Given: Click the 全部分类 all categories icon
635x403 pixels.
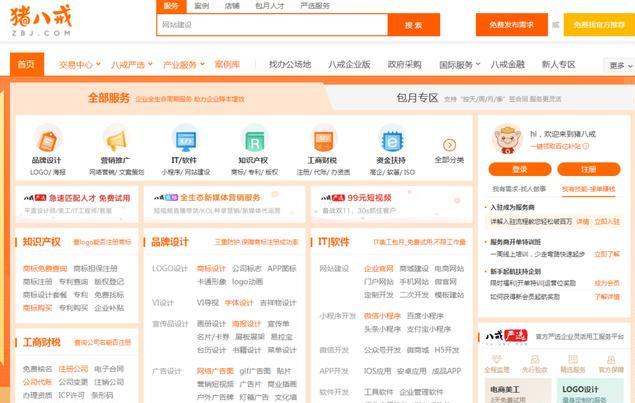Looking at the screenshot, I should [449, 139].
